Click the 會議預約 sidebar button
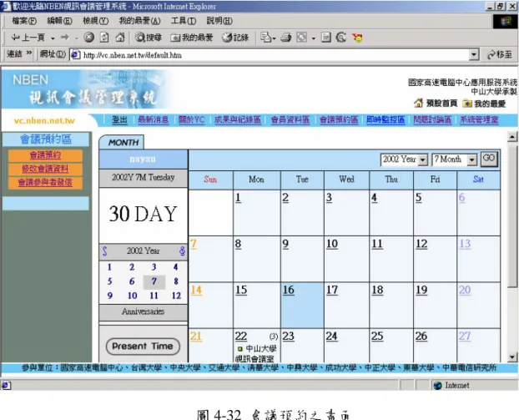The width and height of the screenshot is (519, 420). (x=45, y=155)
